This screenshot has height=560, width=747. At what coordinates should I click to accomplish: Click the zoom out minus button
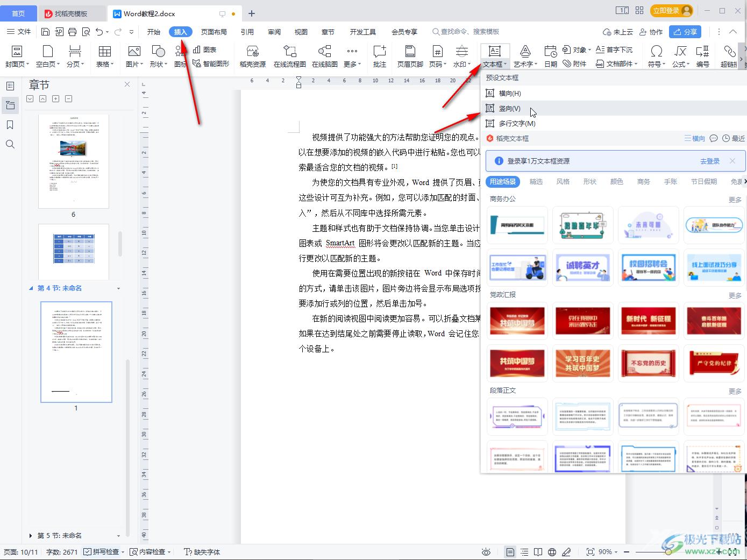click(627, 552)
